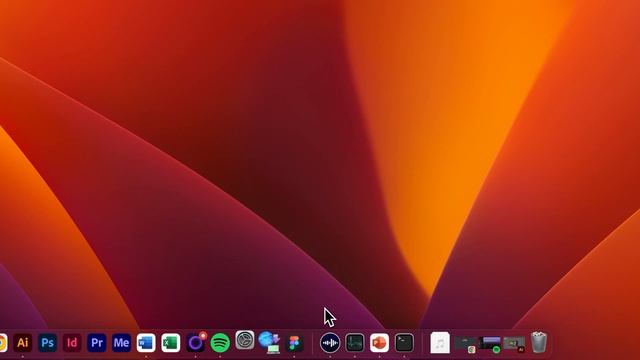Launch Microsoft Excel from the Dock
Viewport: 640px width, 360px height.
pyautogui.click(x=171, y=342)
